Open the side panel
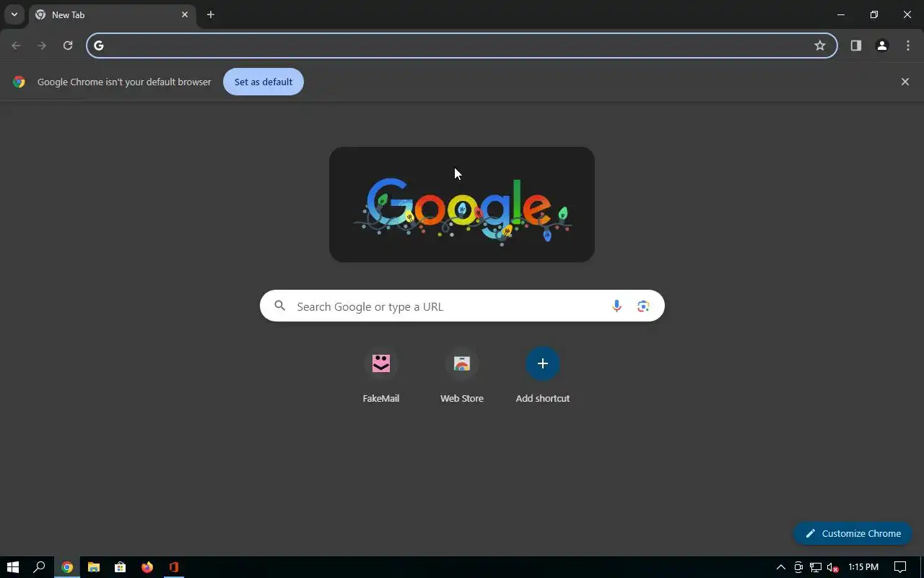 (856, 46)
